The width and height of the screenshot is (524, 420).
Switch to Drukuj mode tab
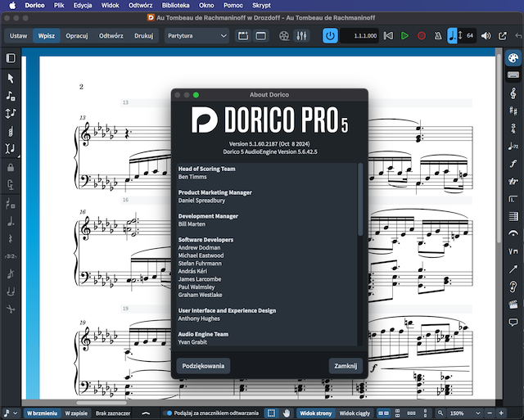point(144,36)
